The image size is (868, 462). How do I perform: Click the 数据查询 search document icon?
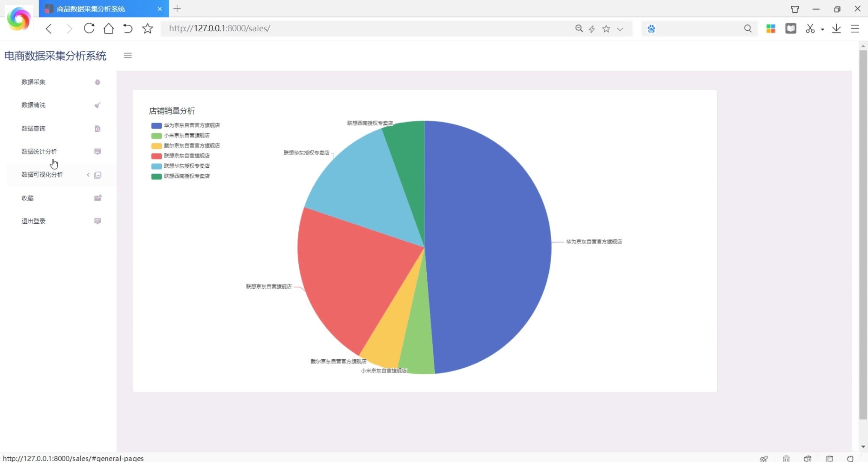point(98,129)
